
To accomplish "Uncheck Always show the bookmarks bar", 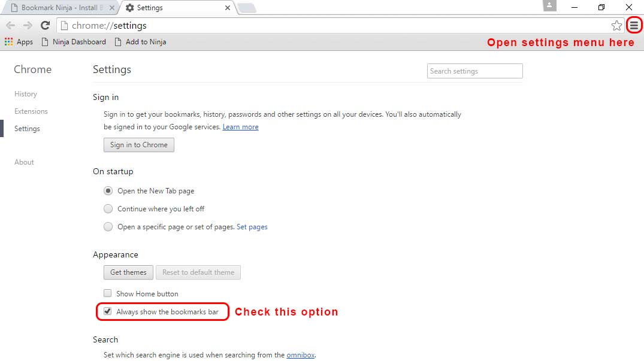I will pyautogui.click(x=108, y=311).
